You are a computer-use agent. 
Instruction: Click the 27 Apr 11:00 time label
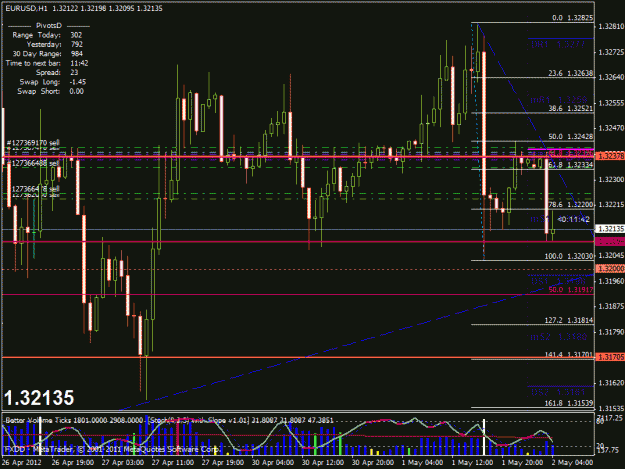pyautogui.click(x=173, y=463)
